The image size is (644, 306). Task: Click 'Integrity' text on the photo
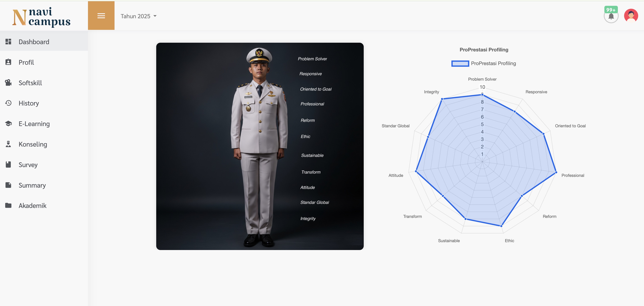[308, 219]
